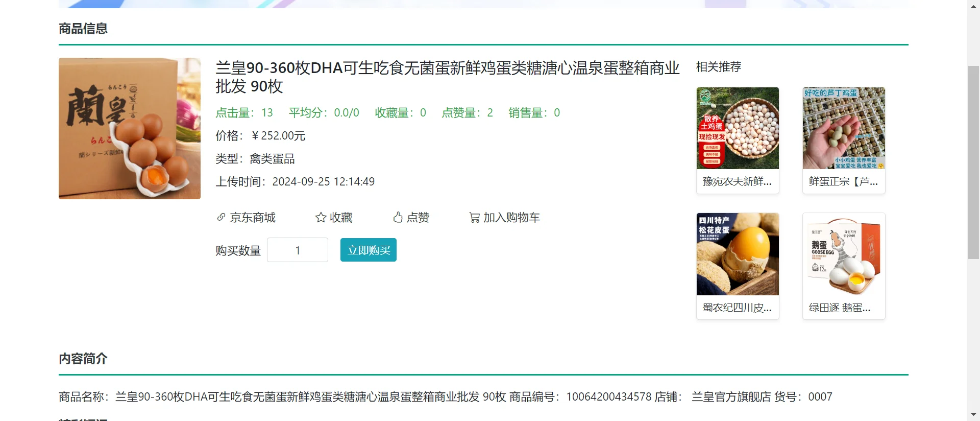The width and height of the screenshot is (980, 421).
Task: Click the product title 兰皇90-360枚DHA
Action: pyautogui.click(x=448, y=77)
